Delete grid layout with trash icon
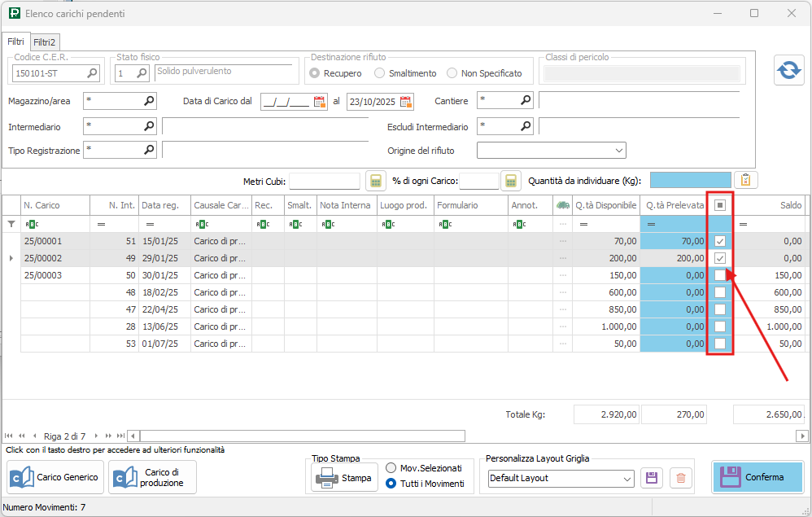Viewport: 812px width, 517px height. coord(681,478)
